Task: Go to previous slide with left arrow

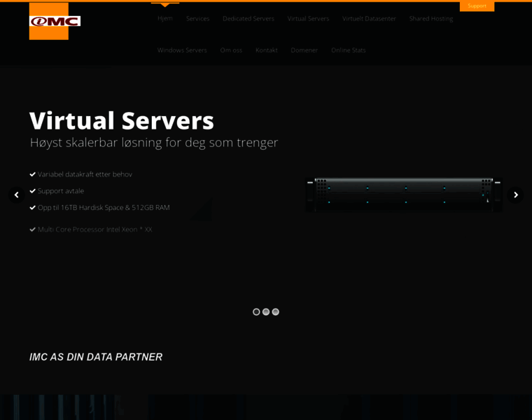Action: (16, 195)
